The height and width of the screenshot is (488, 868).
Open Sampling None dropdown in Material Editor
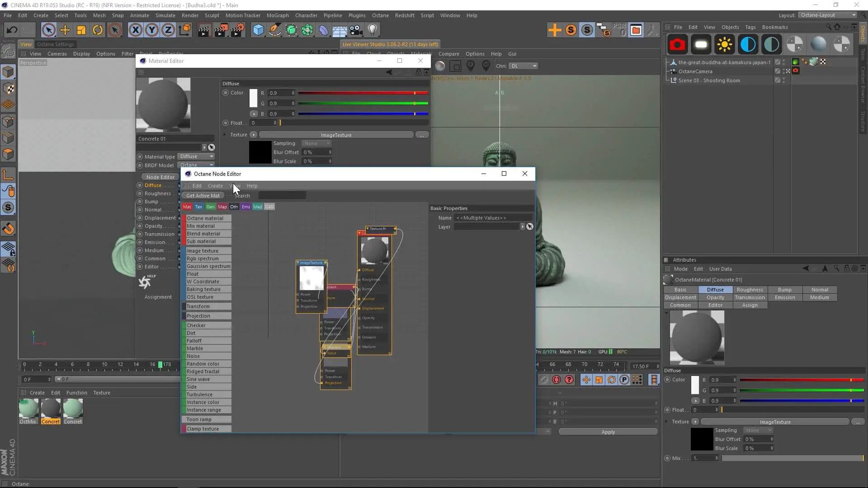pos(316,143)
